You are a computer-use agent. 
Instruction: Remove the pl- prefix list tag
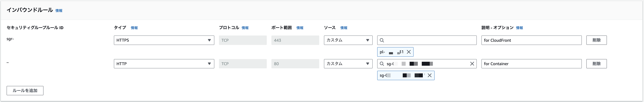[409, 52]
